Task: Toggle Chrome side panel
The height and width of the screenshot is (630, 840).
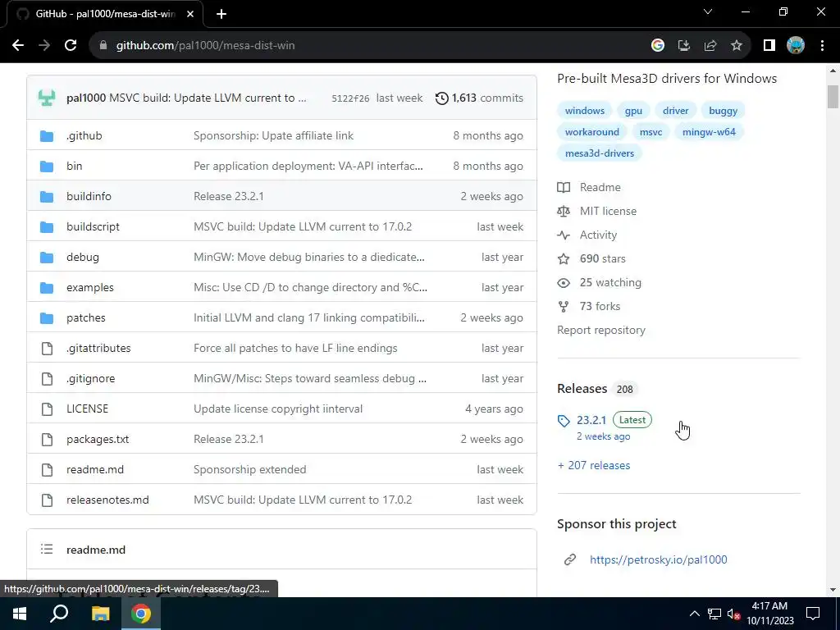Action: click(769, 46)
